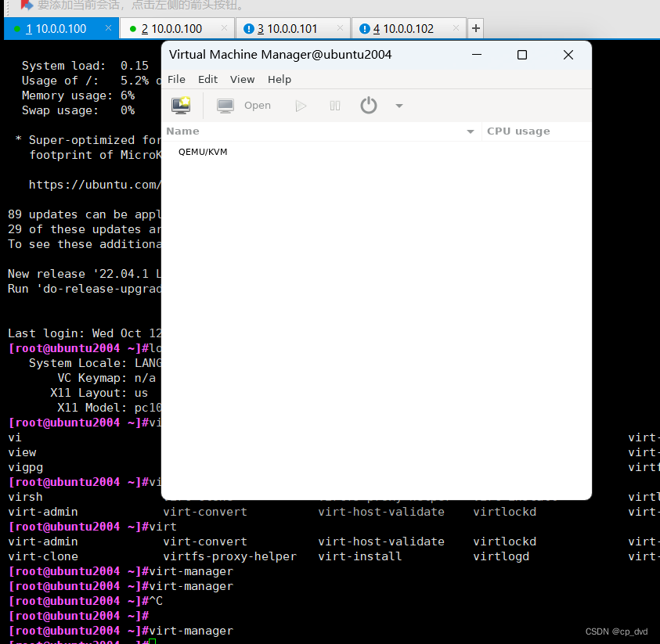This screenshot has height=644, width=660.
Task: Click the blue alert icon on tab 10.0.0.101
Action: (249, 29)
